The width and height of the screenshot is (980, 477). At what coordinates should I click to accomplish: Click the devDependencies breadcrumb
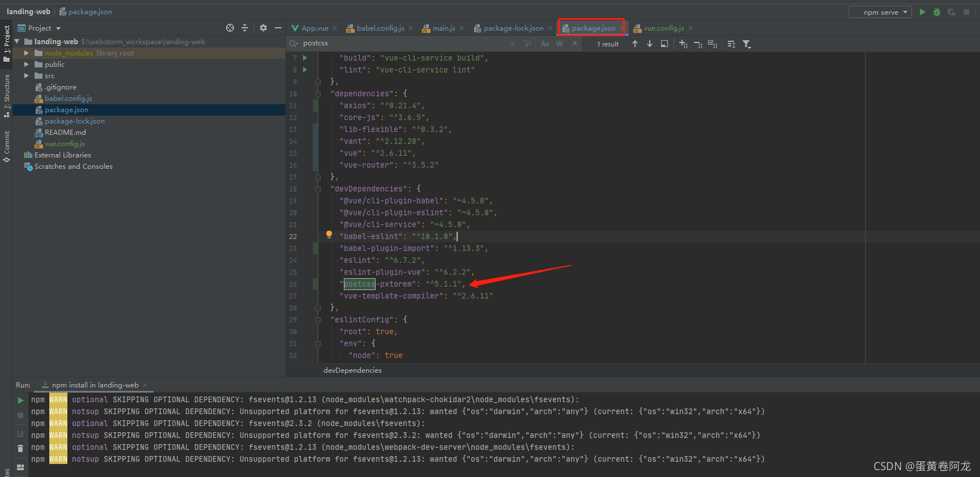352,370
